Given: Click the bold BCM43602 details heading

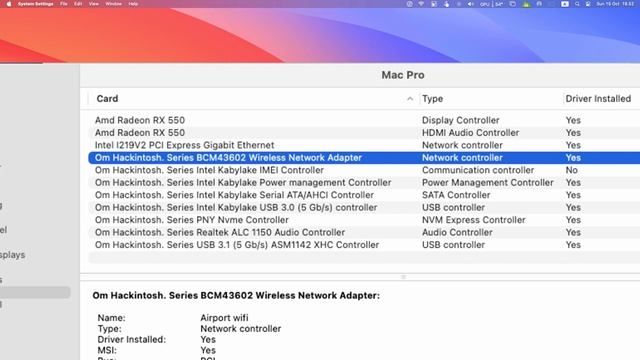Looking at the screenshot, I should point(236,296).
